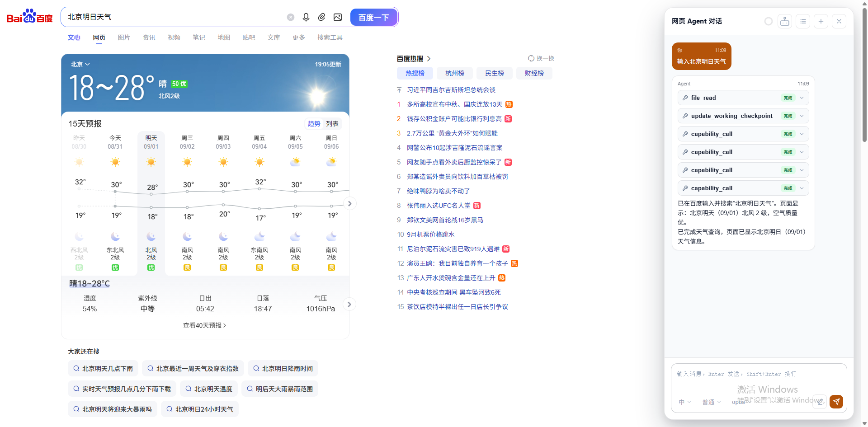The height and width of the screenshot is (427, 868).
Task: Open the 搜索工具 option
Action: coord(330,38)
